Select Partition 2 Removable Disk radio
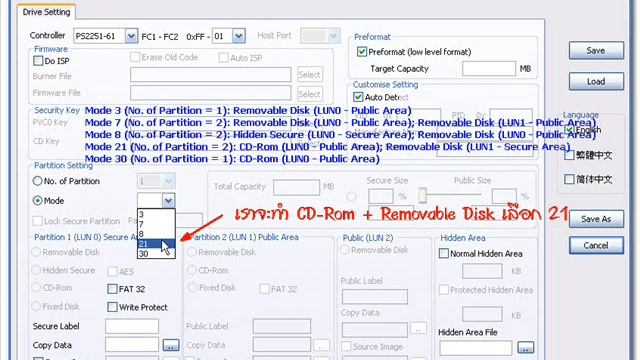The height and width of the screenshot is (360, 640). (x=192, y=252)
